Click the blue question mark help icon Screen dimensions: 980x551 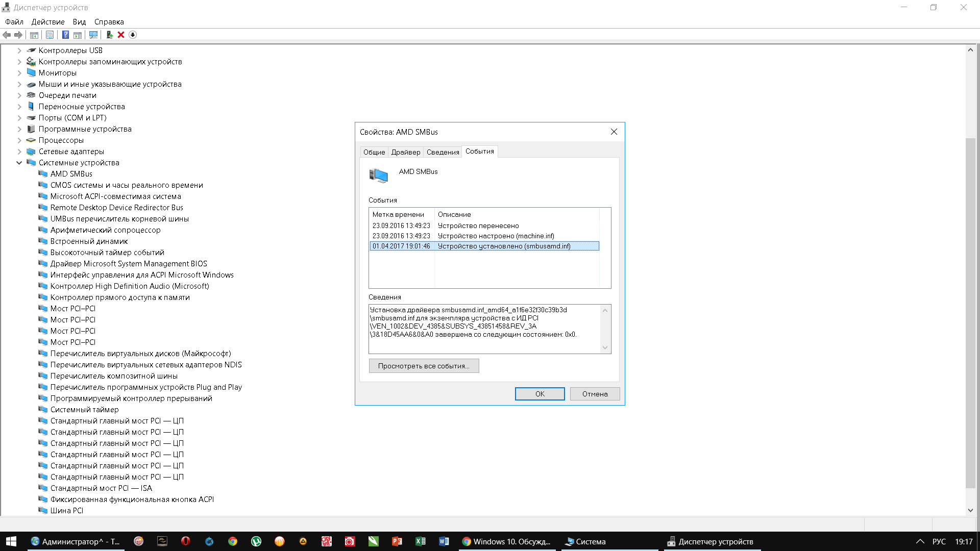pos(65,35)
